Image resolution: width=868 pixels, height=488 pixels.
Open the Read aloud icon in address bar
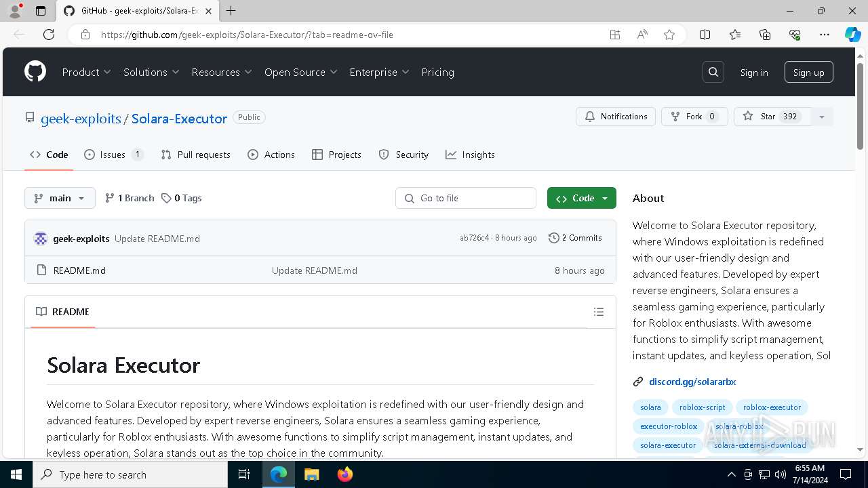[642, 35]
